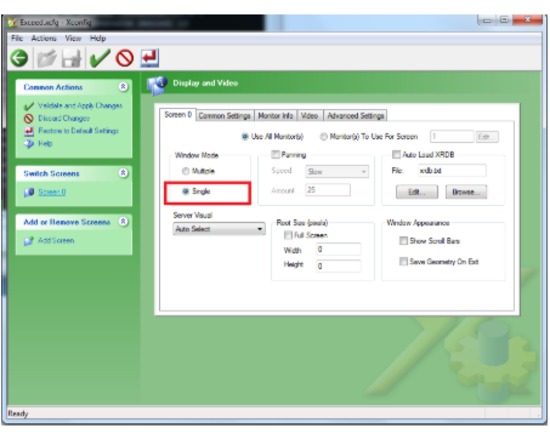Click the Help link in Common Actions
Image resolution: width=550 pixels, height=440 pixels.
pyautogui.click(x=45, y=144)
